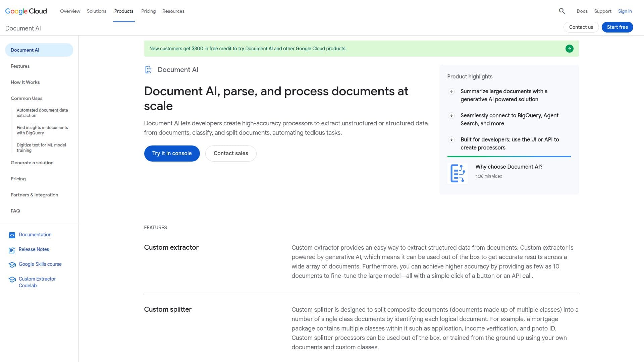The width and height of the screenshot is (644, 362).
Task: Open Automated document data extraction
Action: point(42,113)
